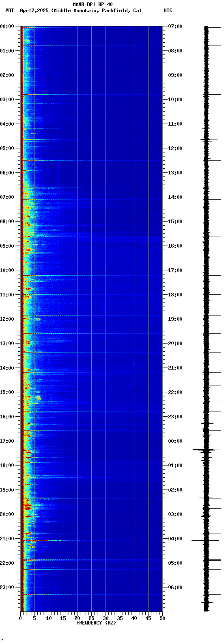Click the PDT axis label '23:00'
The height and width of the screenshot is (644, 224).
pos(7,587)
